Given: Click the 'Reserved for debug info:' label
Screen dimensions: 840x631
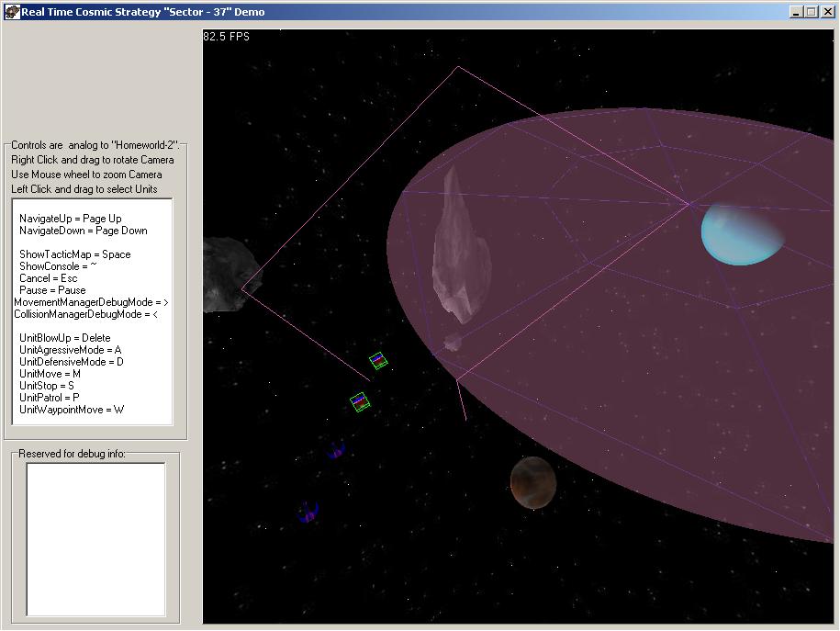Looking at the screenshot, I should point(72,454).
